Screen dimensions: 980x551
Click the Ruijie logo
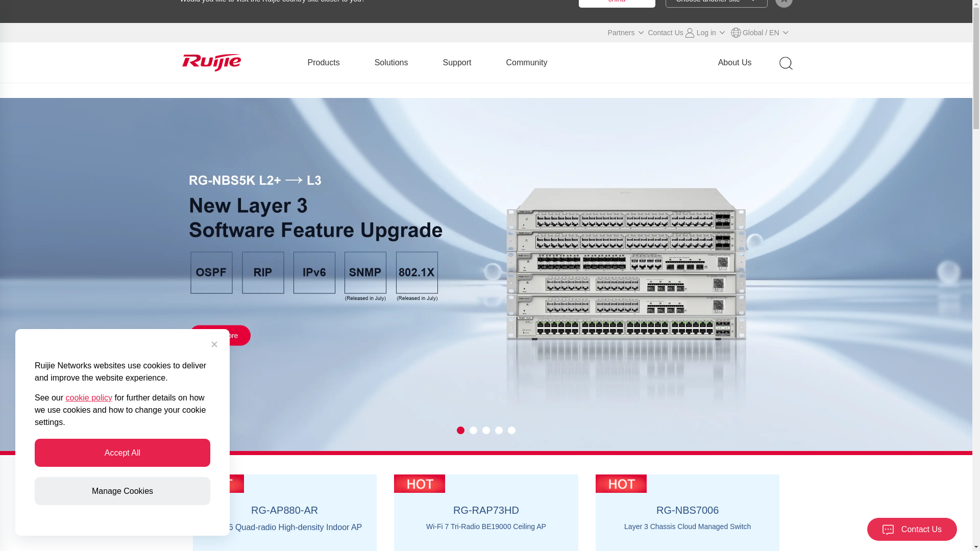(211, 62)
